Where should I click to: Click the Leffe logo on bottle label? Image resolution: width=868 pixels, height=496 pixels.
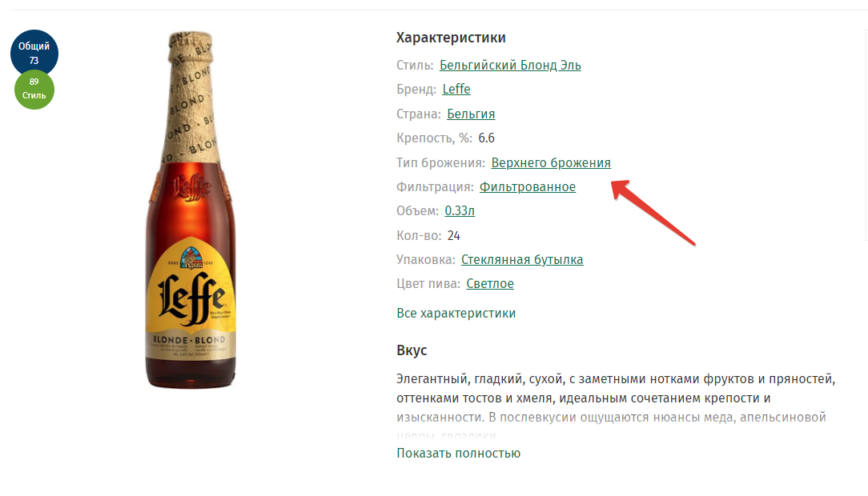pyautogui.click(x=191, y=298)
